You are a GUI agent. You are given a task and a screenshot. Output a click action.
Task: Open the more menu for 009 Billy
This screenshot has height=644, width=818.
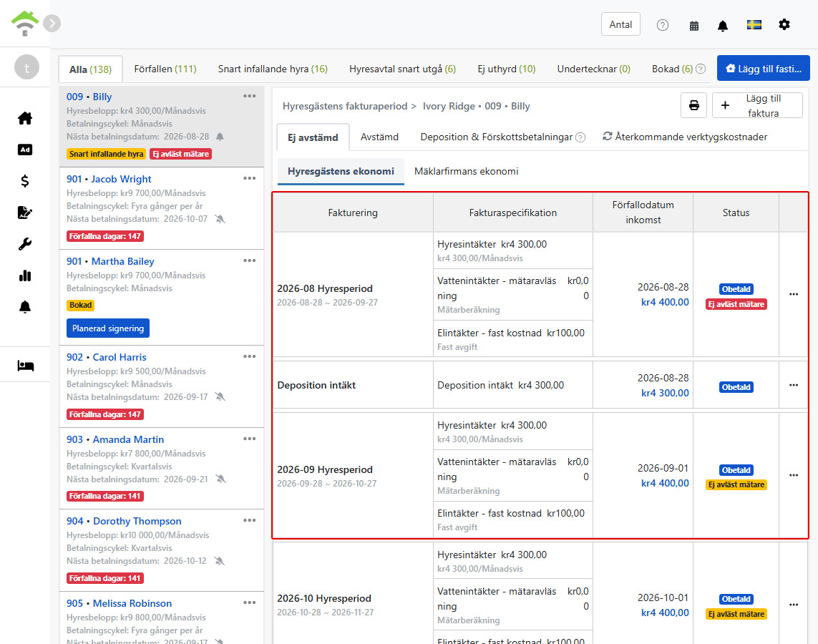(249, 96)
